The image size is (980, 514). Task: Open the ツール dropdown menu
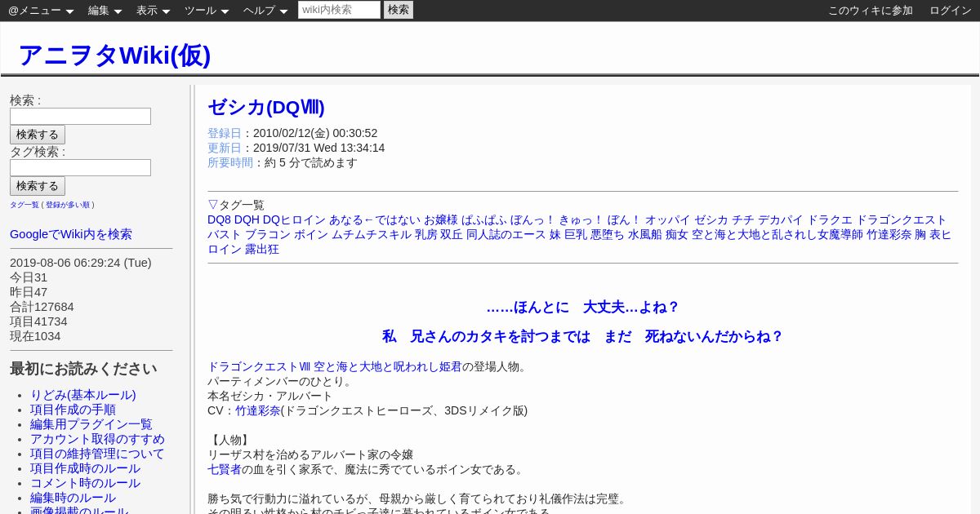coord(206,11)
